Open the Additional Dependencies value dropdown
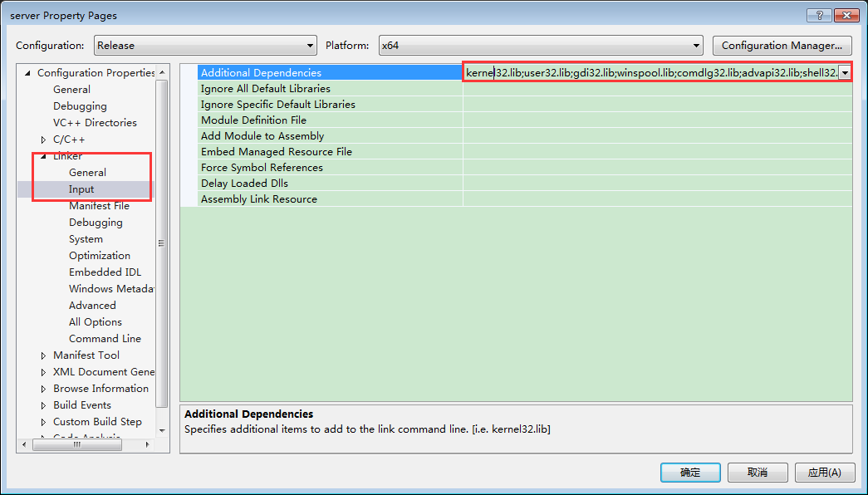 845,72
